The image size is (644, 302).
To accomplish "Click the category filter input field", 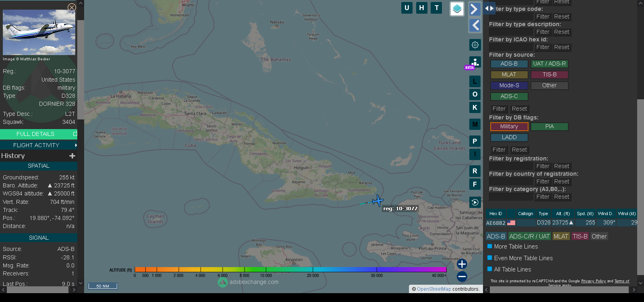I will (511, 197).
